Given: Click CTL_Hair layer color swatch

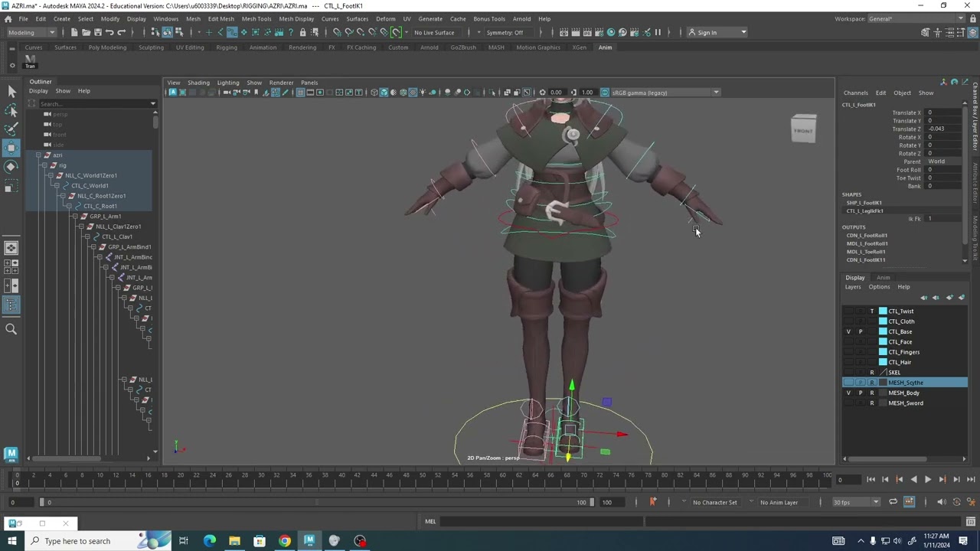Looking at the screenshot, I should coord(883,362).
